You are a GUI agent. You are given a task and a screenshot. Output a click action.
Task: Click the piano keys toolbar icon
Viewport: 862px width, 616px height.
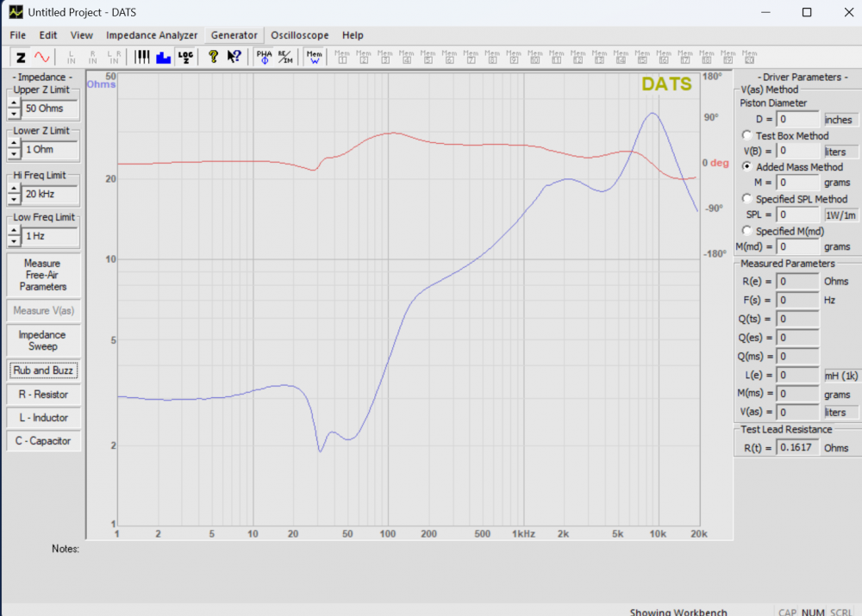point(142,57)
